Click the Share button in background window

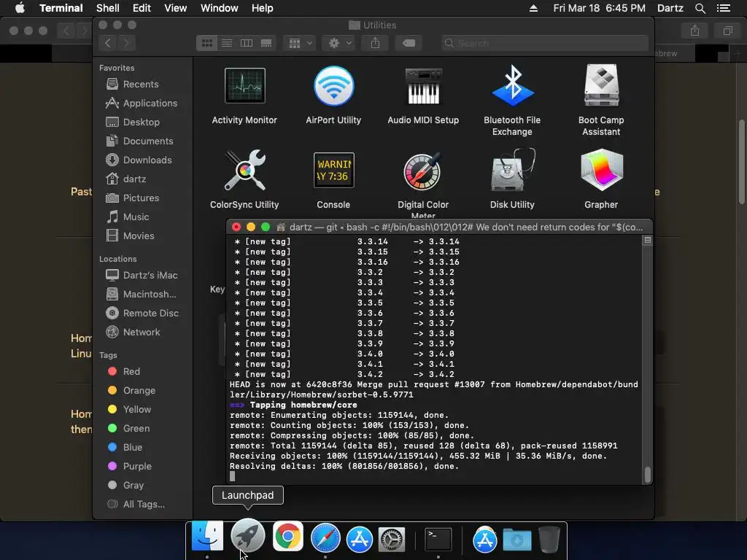coord(695,31)
